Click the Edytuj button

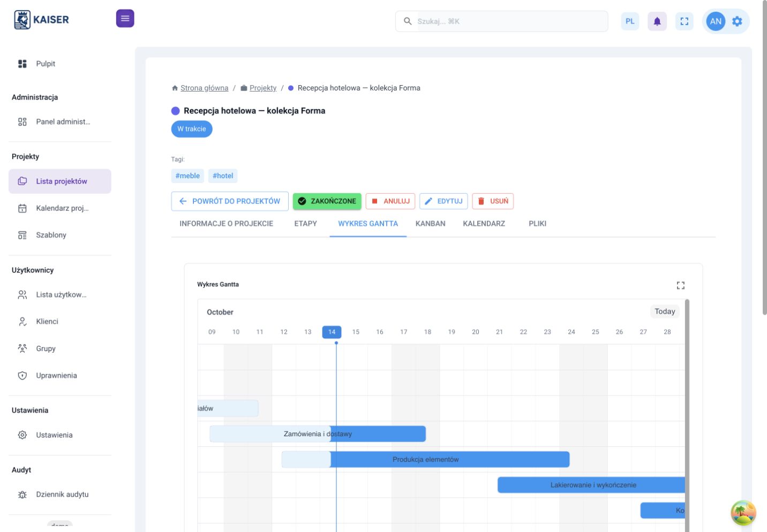point(443,201)
